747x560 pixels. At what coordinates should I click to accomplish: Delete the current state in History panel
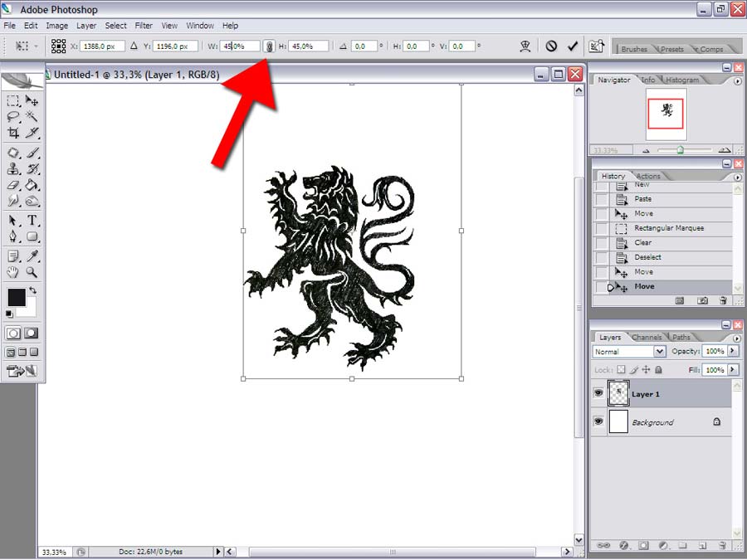click(x=723, y=300)
